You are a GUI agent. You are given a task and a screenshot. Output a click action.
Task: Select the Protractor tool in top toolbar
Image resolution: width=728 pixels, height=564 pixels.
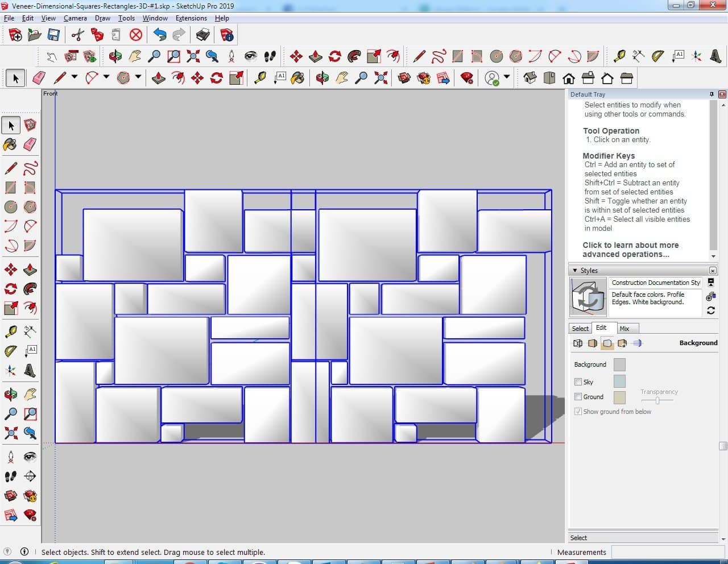tap(658, 56)
